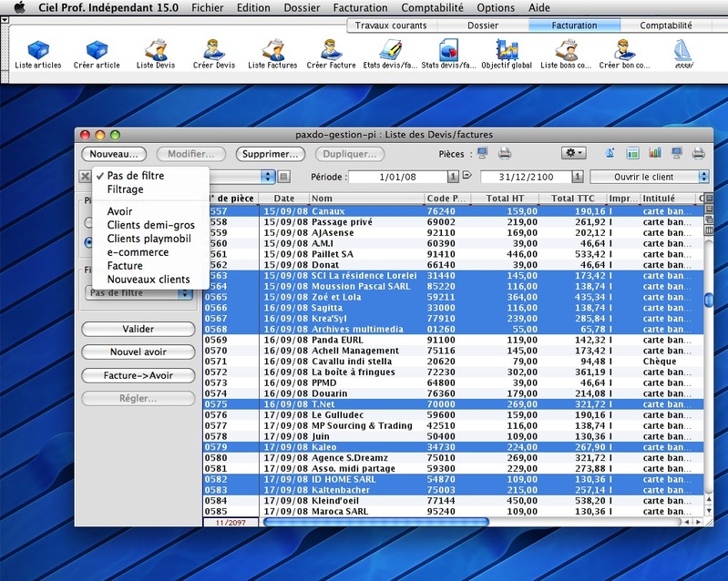Image resolution: width=728 pixels, height=581 pixels.
Task: Open the Facturation menu in the menu bar
Action: (360, 7)
